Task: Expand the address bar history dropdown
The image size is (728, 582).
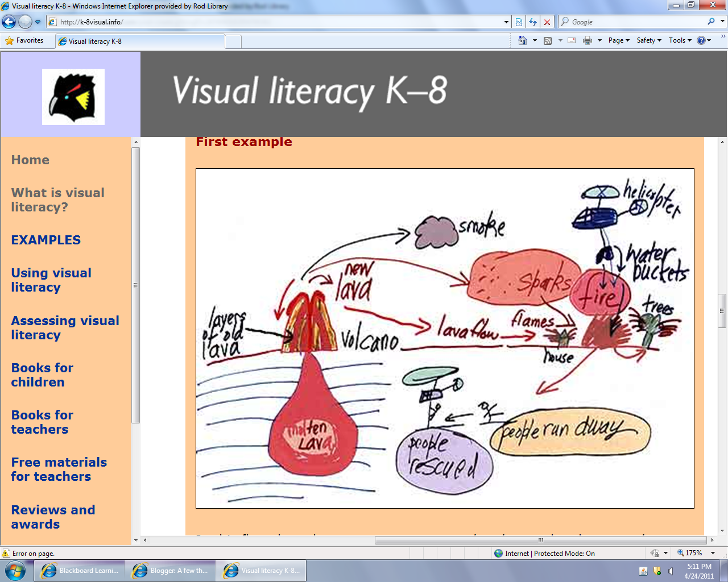Action: pyautogui.click(x=506, y=22)
